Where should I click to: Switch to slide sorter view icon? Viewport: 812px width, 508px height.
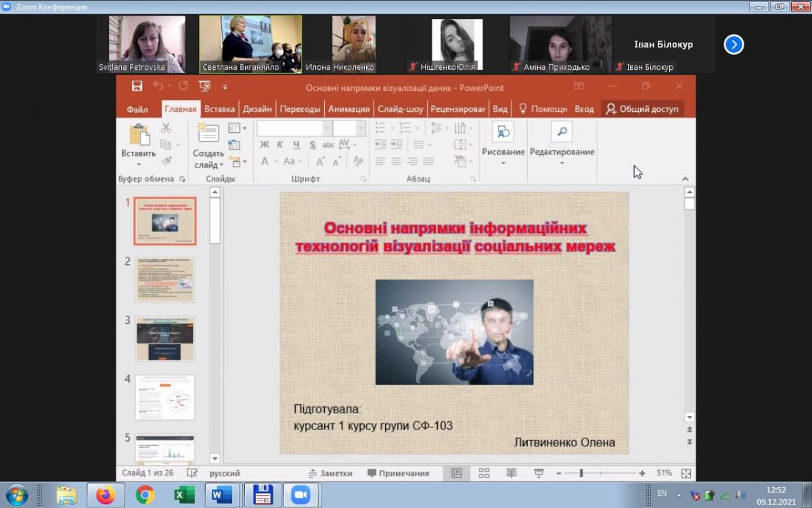pos(484,473)
